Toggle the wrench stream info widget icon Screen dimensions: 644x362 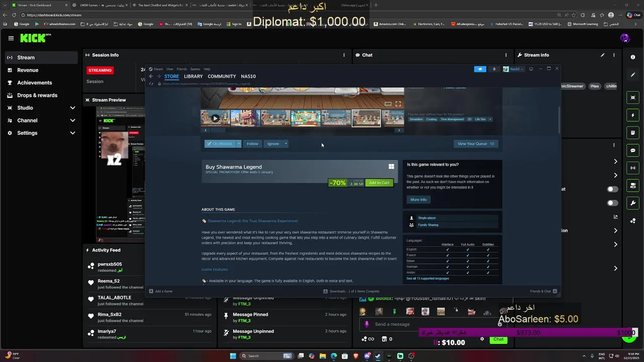coord(633,203)
